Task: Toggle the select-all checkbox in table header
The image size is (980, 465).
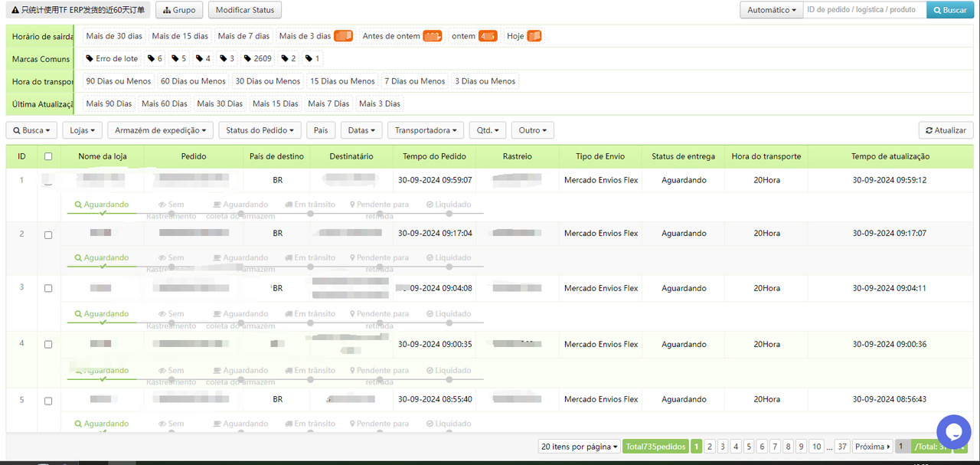Action: click(48, 156)
